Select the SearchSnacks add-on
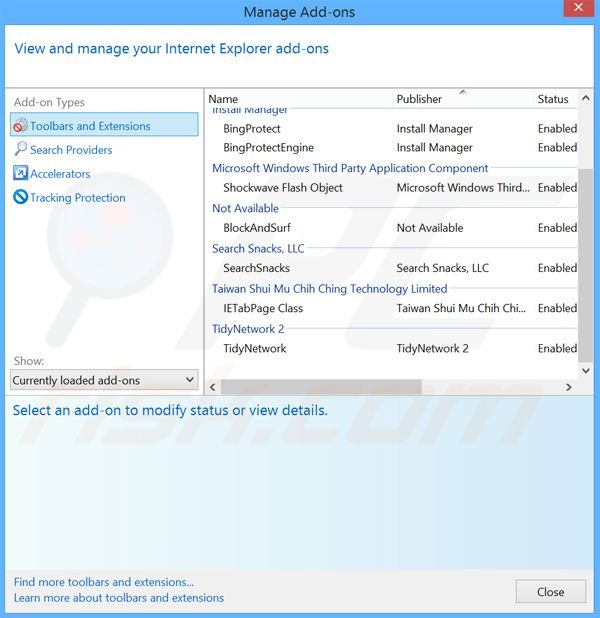This screenshot has width=600, height=618. (257, 268)
